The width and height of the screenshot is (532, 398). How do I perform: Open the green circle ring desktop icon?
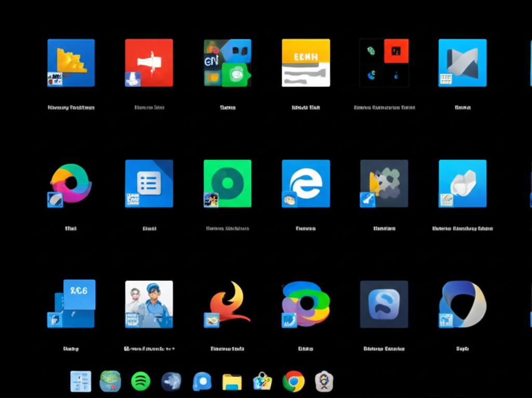tap(227, 183)
